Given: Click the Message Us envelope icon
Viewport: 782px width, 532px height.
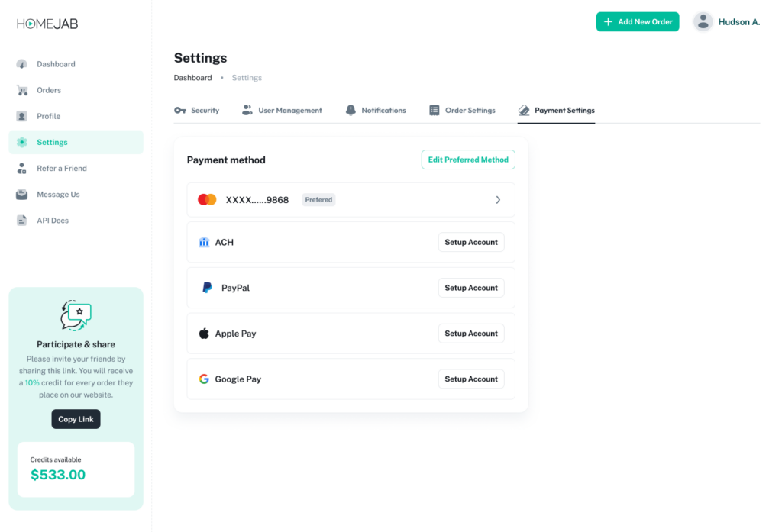Looking at the screenshot, I should (22, 195).
